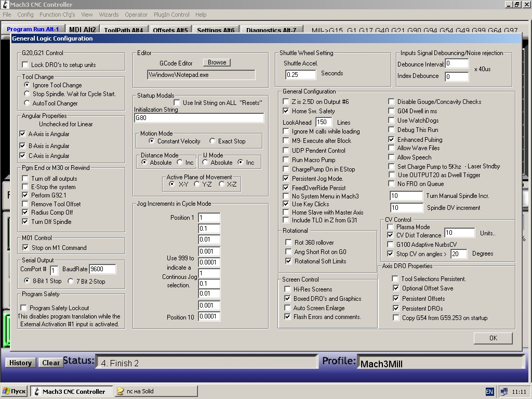Enable Hi-Res Screens
Image resolution: width=532 pixels, height=399 pixels.
coord(287,289)
